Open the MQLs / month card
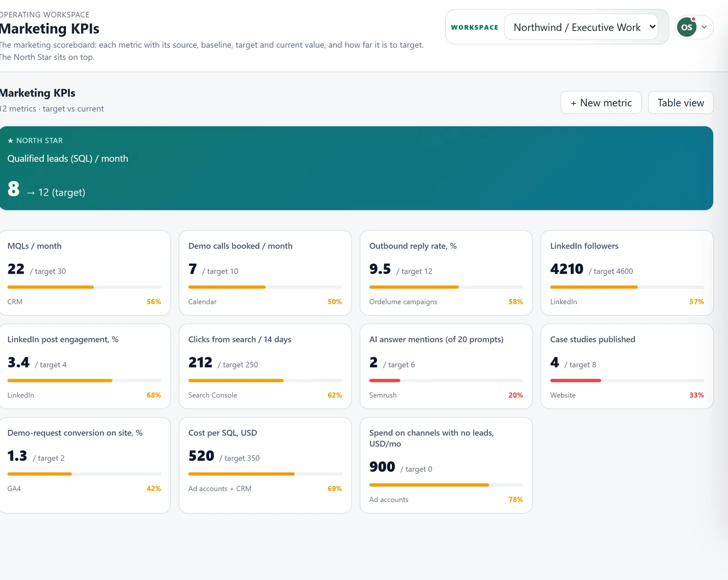 pos(85,273)
